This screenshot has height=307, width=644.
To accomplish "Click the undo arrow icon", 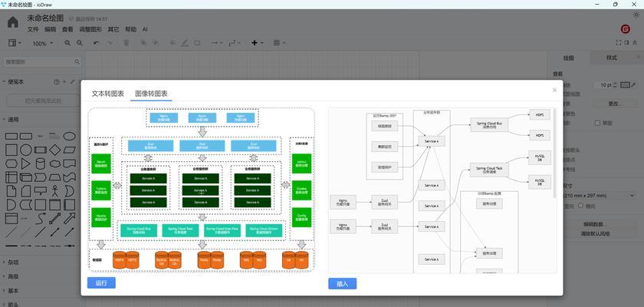I will 96,43.
